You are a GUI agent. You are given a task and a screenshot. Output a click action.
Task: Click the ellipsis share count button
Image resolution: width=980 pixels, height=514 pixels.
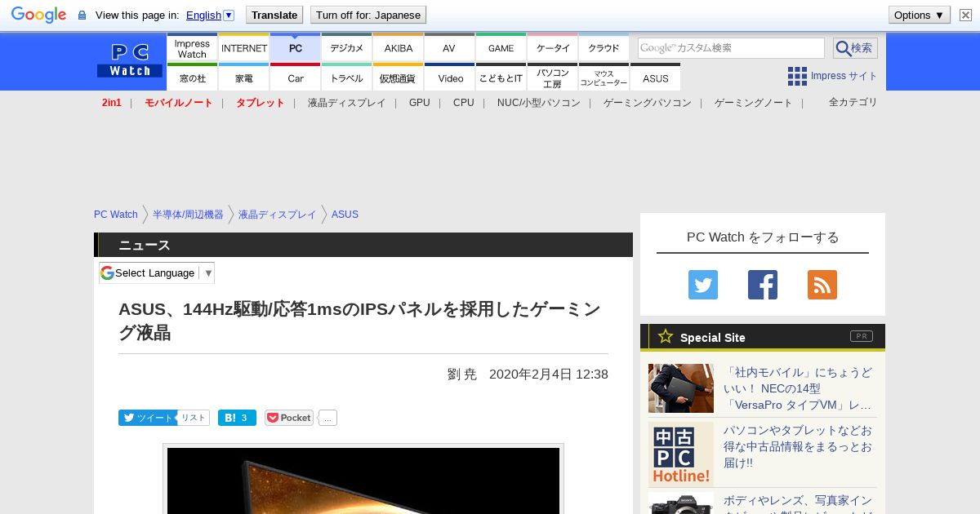(x=327, y=418)
